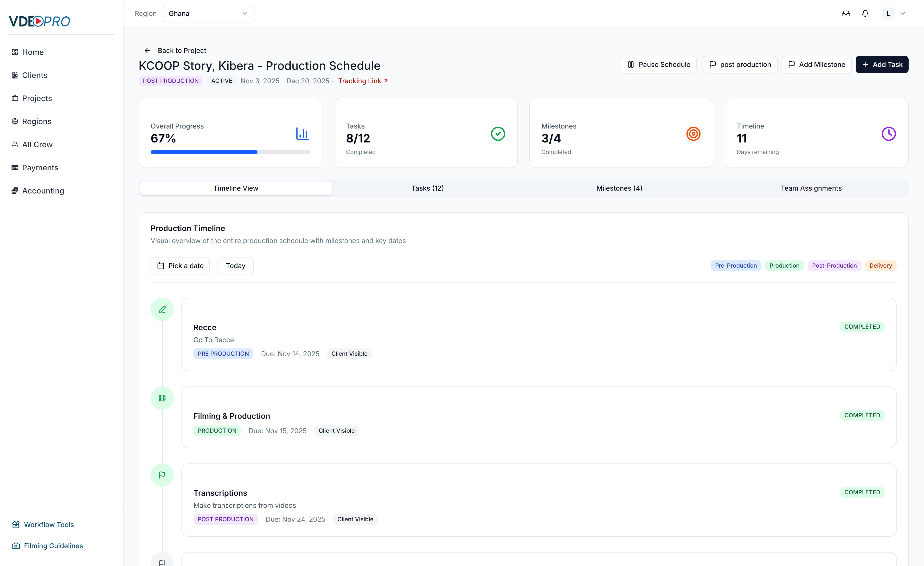Open the inbox icon in the top bar
Image resolution: width=924 pixels, height=566 pixels.
point(846,13)
